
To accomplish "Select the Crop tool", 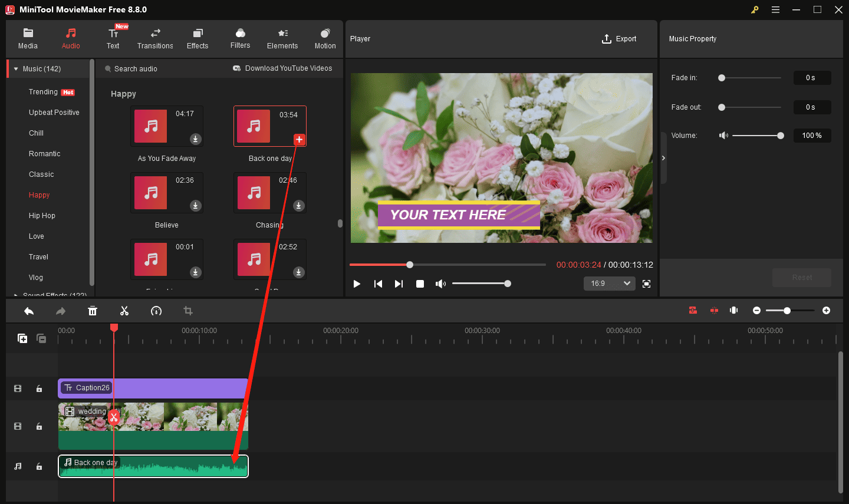I will pyautogui.click(x=188, y=311).
